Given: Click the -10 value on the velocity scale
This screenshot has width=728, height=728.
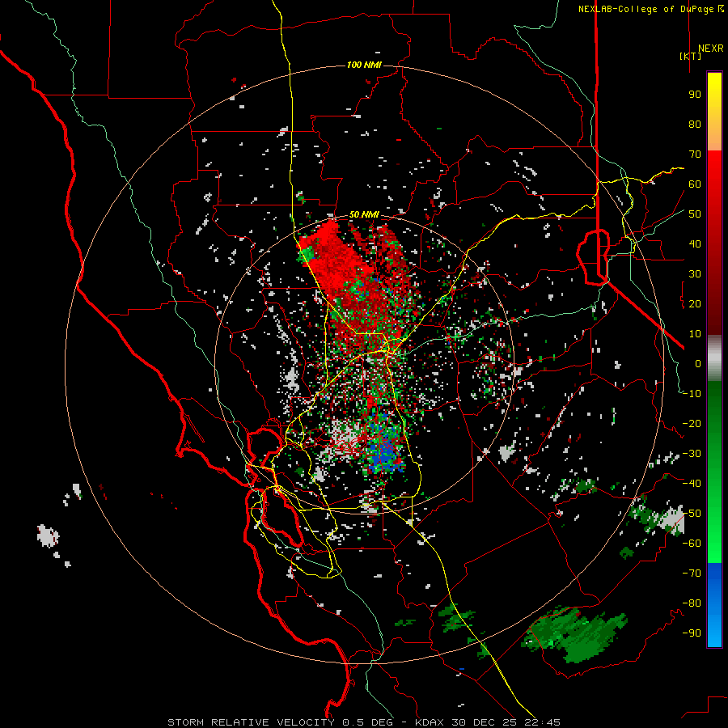Looking at the screenshot, I should [692, 394].
